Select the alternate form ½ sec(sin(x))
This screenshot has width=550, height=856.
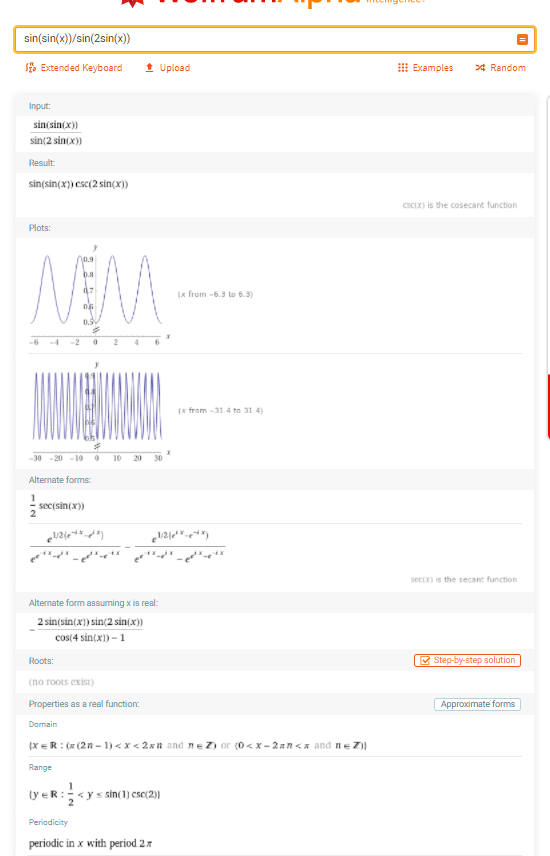[x=57, y=506]
